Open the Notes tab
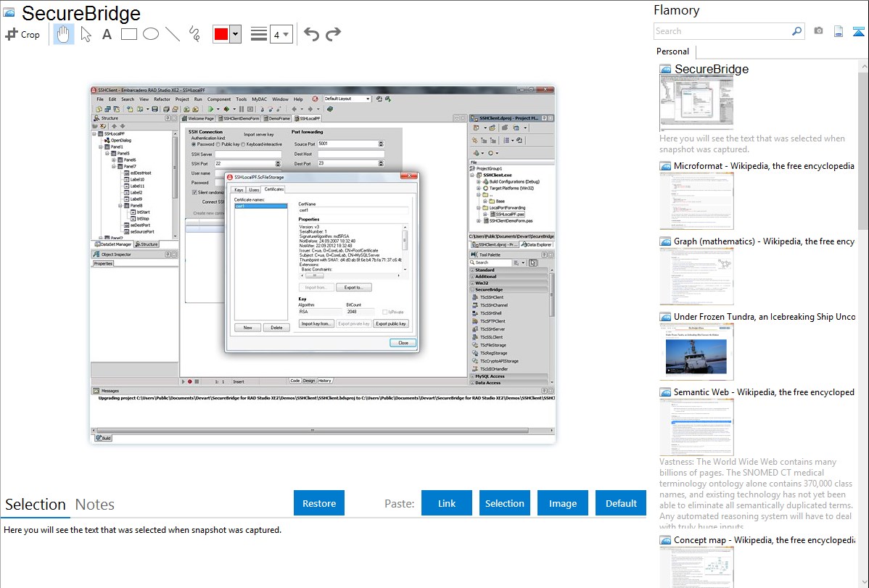This screenshot has height=588, width=869. [x=95, y=505]
